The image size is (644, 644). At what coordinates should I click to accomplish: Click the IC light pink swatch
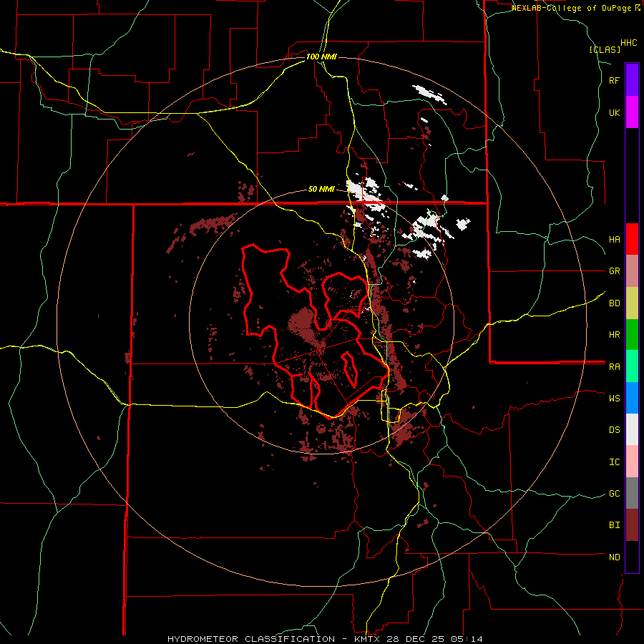(632, 462)
